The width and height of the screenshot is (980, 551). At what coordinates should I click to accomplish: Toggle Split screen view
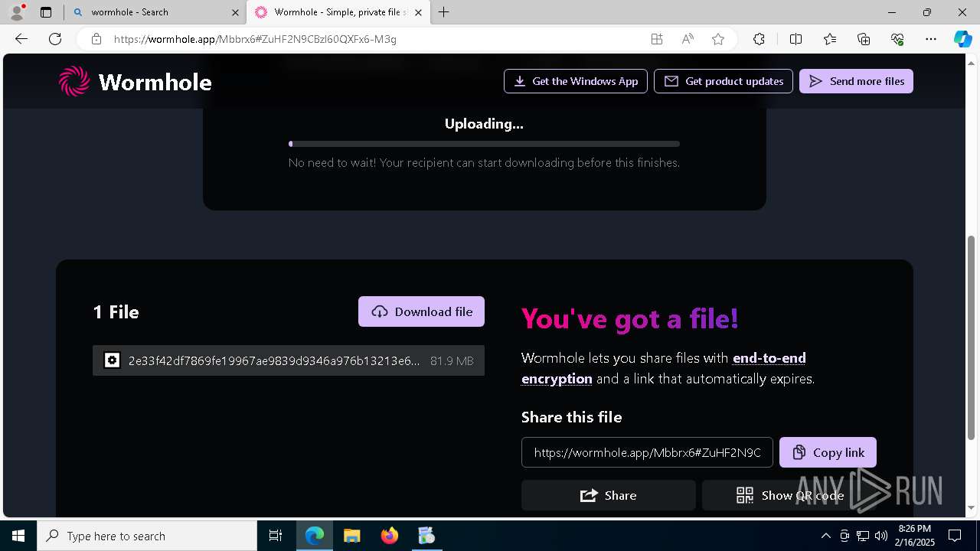(795, 39)
